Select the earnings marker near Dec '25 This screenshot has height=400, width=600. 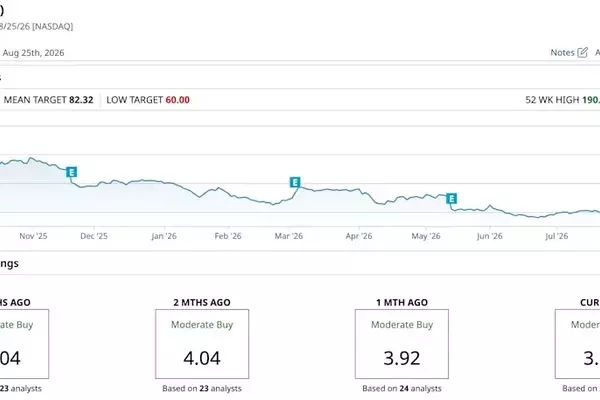[71, 172]
